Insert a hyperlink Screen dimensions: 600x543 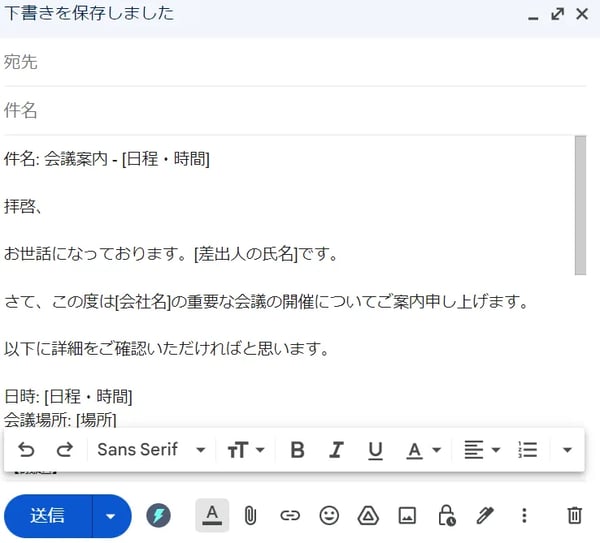click(290, 515)
